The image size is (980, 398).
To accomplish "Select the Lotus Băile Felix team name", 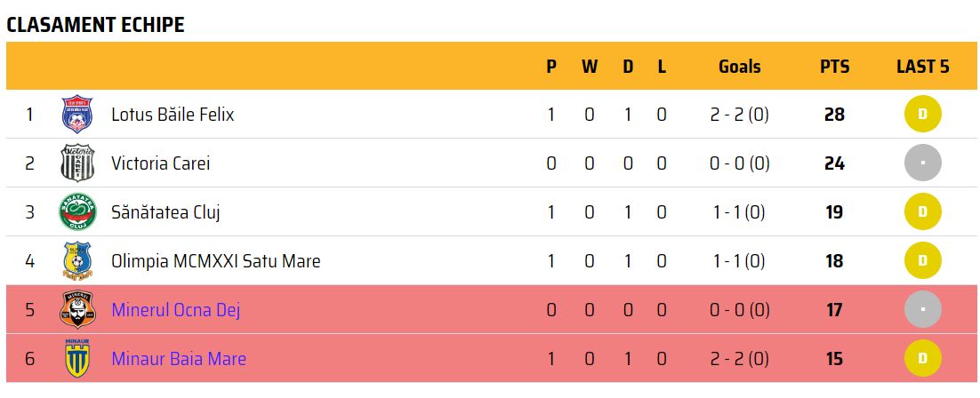I will 173,115.
